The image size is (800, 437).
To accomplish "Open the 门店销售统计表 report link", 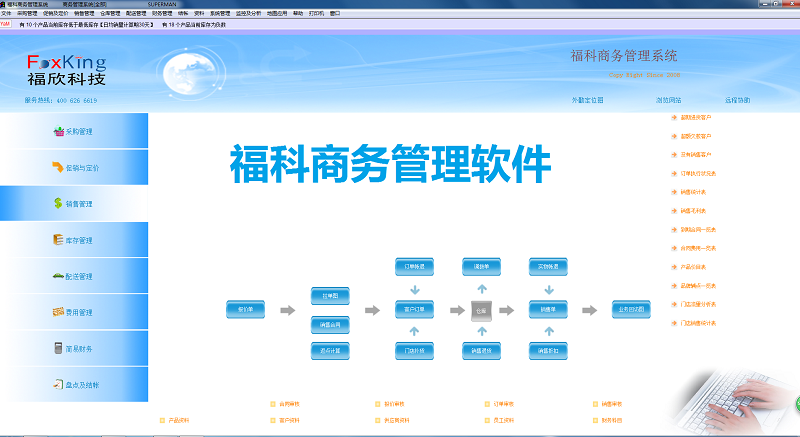I will 698,323.
